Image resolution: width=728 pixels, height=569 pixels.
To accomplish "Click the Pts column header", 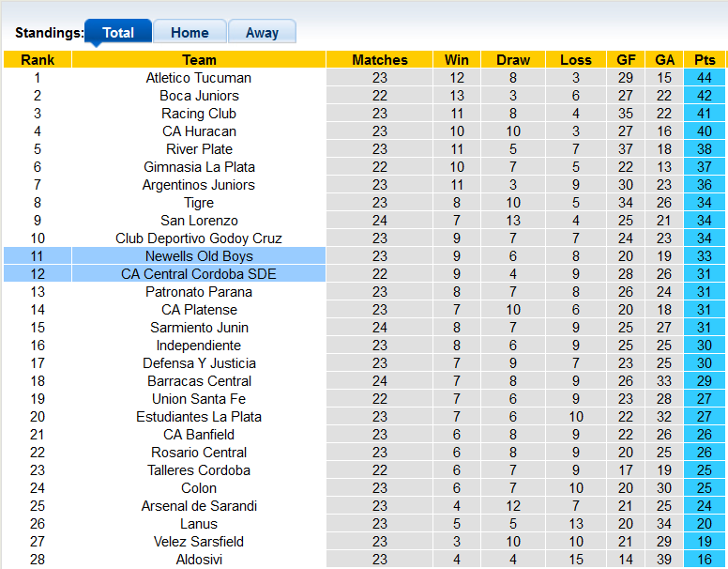I will pyautogui.click(x=705, y=60).
